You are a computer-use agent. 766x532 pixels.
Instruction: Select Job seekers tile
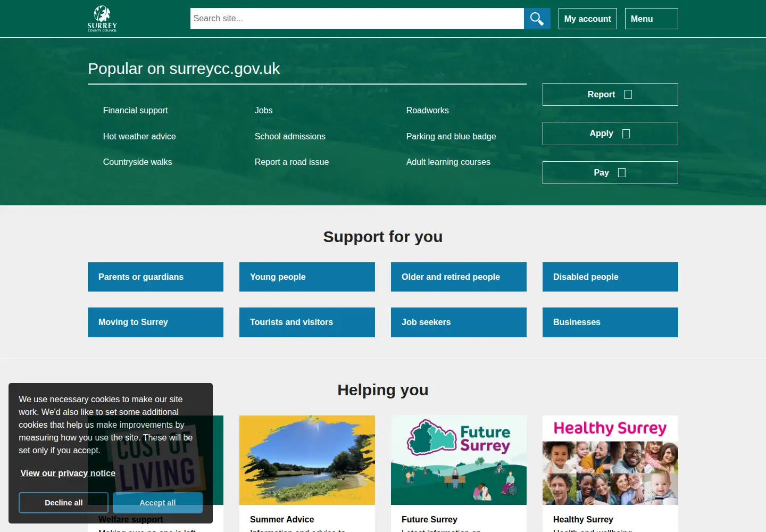coord(459,322)
